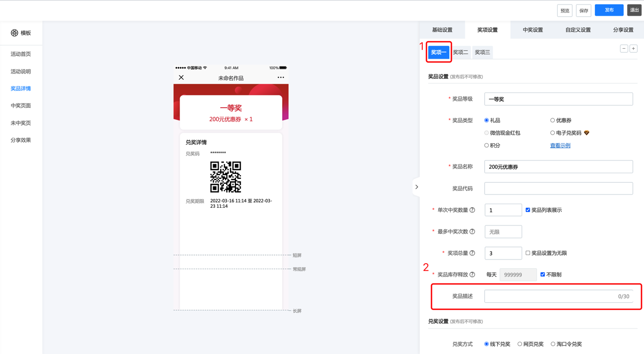This screenshot has height=354, width=644.
Task: Click the plus button to add prize
Action: click(633, 49)
